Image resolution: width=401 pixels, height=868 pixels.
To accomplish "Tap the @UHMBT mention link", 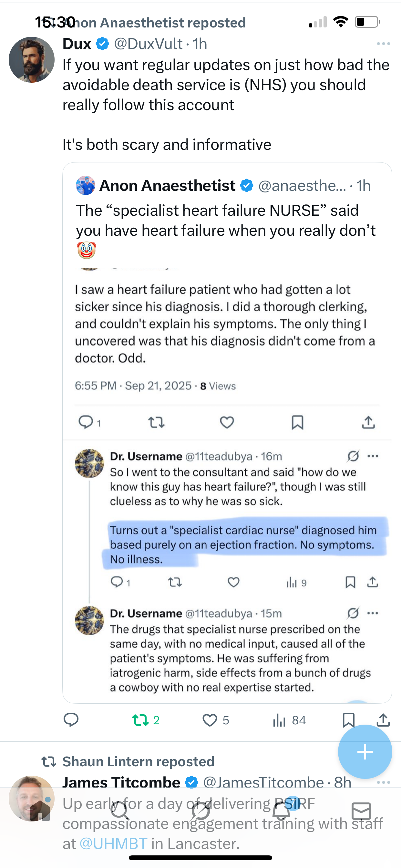I will point(114,844).
